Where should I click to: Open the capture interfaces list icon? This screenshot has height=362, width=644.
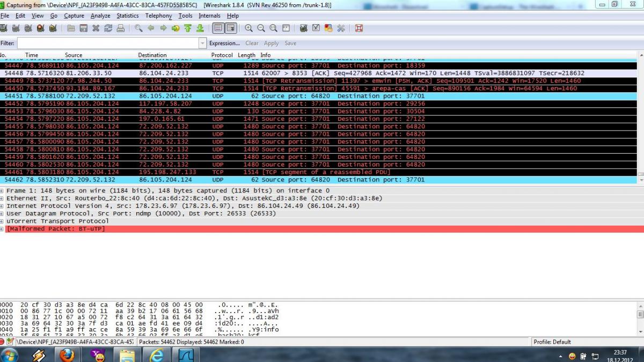[x=4, y=28]
